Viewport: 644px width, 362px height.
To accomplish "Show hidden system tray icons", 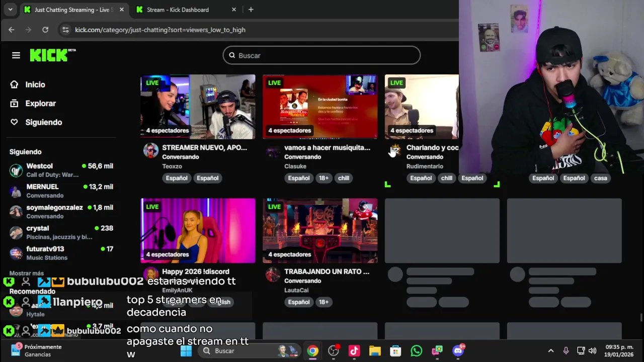I will (x=551, y=351).
